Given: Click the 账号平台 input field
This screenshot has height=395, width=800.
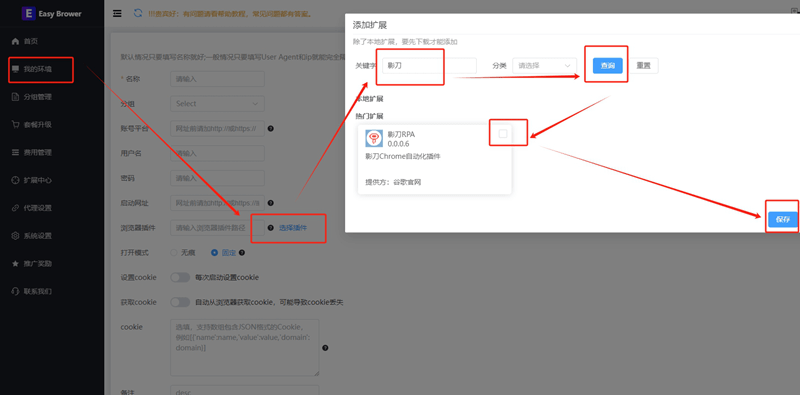Looking at the screenshot, I should click(x=217, y=129).
